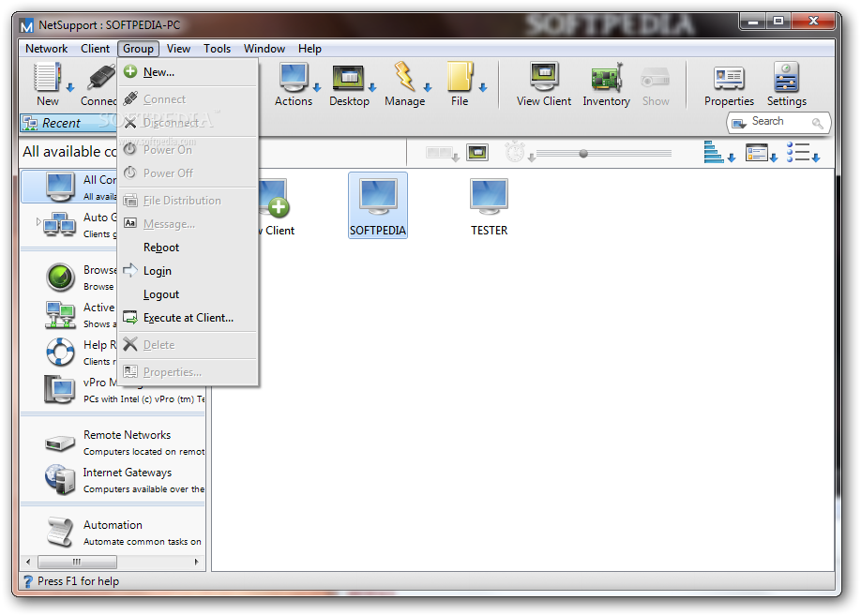Select the TESTER client computer icon
The height and width of the screenshot is (616, 861).
(489, 206)
